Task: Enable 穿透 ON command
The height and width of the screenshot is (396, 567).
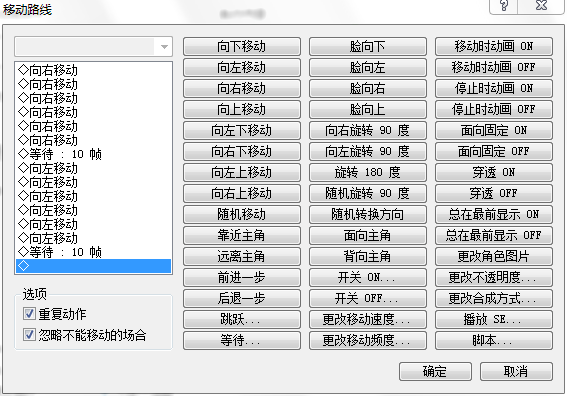Action: tap(494, 172)
